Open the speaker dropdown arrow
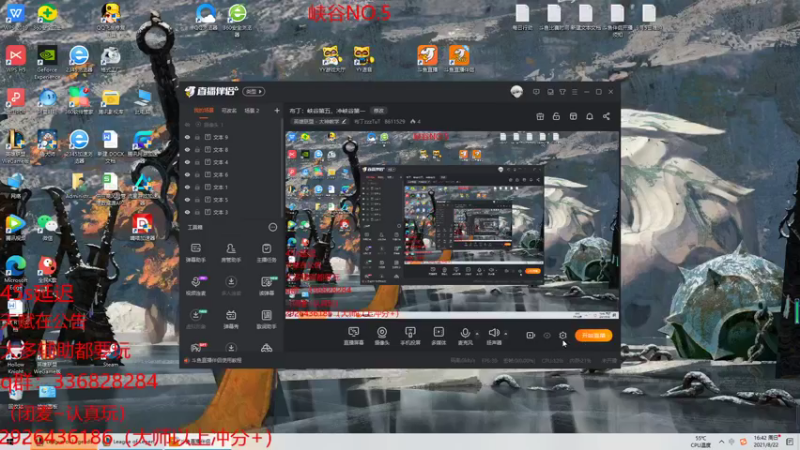 tap(506, 334)
